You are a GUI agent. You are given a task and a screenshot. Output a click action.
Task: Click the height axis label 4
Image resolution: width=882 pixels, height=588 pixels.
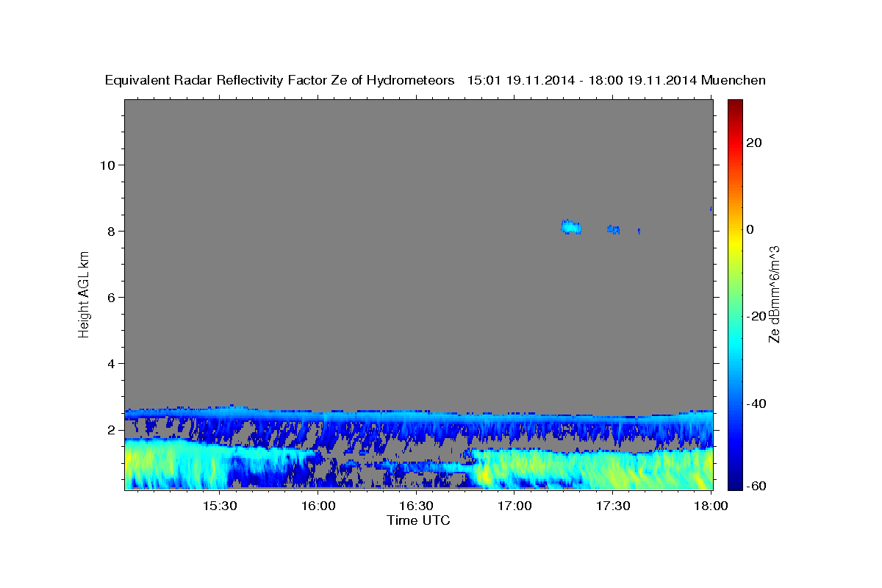point(111,363)
